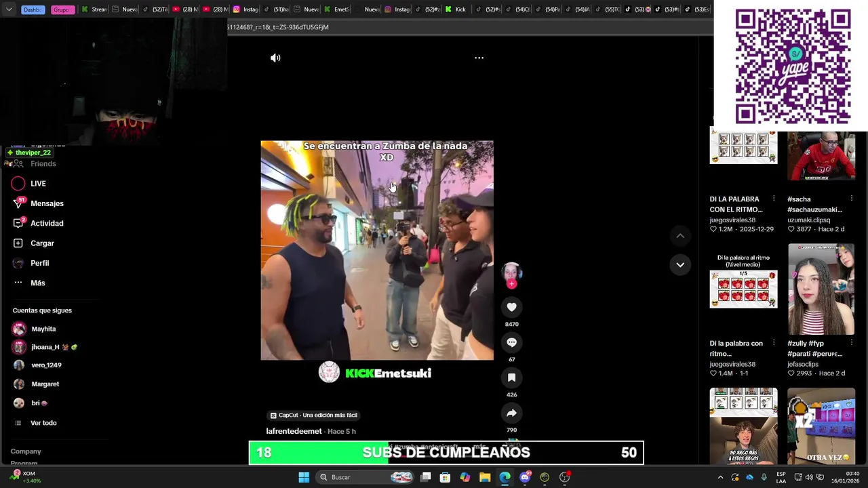Open Mensajes in TikTok sidebar
868x488 pixels.
click(x=47, y=203)
